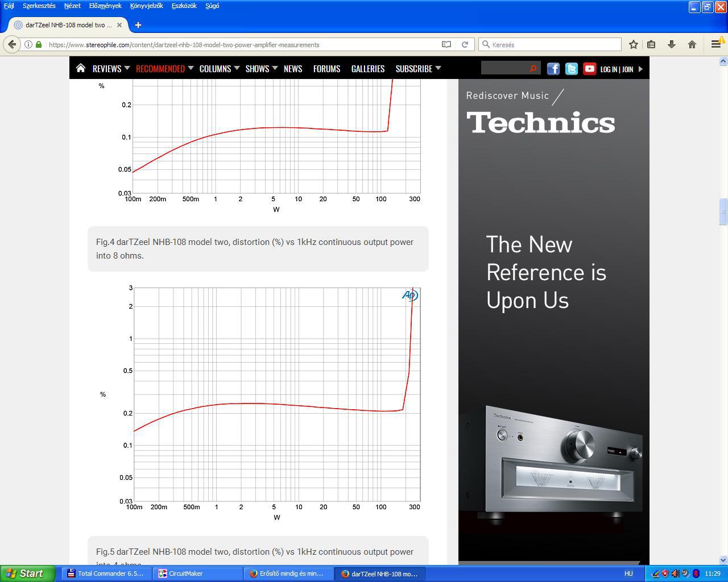Click the 11:29 taskbar clock

tap(712, 573)
